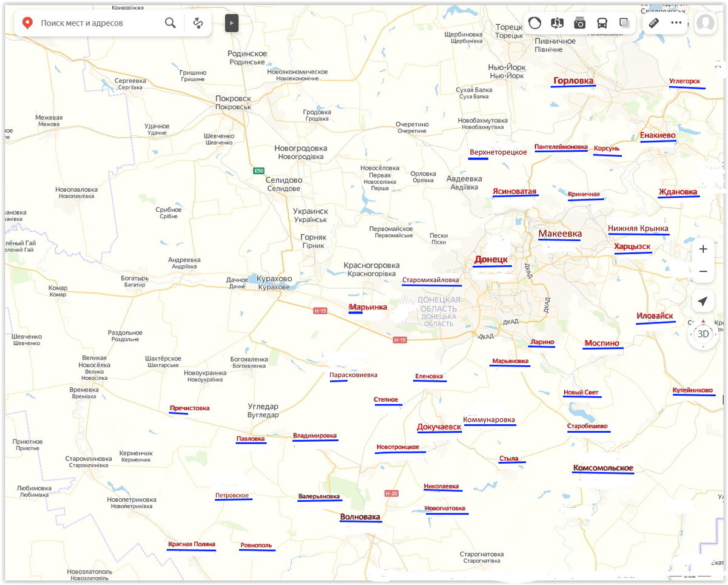The width and height of the screenshot is (728, 585).
Task: Click the Коммунаровка label
Action: [x=489, y=420]
